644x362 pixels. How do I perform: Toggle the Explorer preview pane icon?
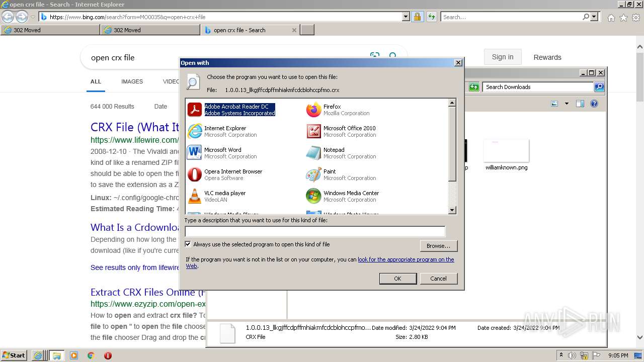coord(580,104)
